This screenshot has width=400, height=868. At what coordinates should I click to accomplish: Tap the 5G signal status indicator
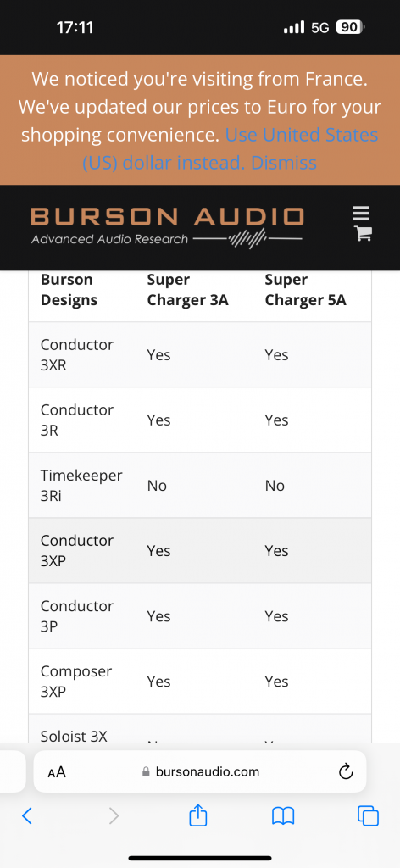320,27
